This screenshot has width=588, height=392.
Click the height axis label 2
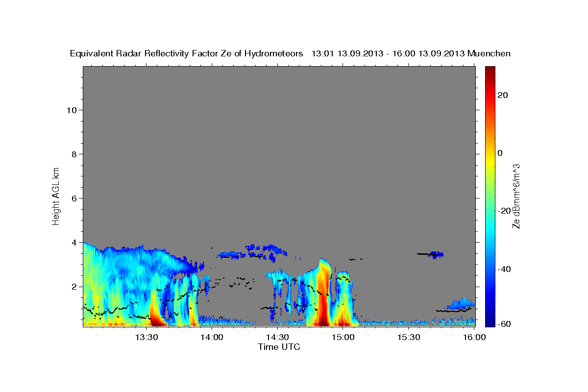(74, 286)
